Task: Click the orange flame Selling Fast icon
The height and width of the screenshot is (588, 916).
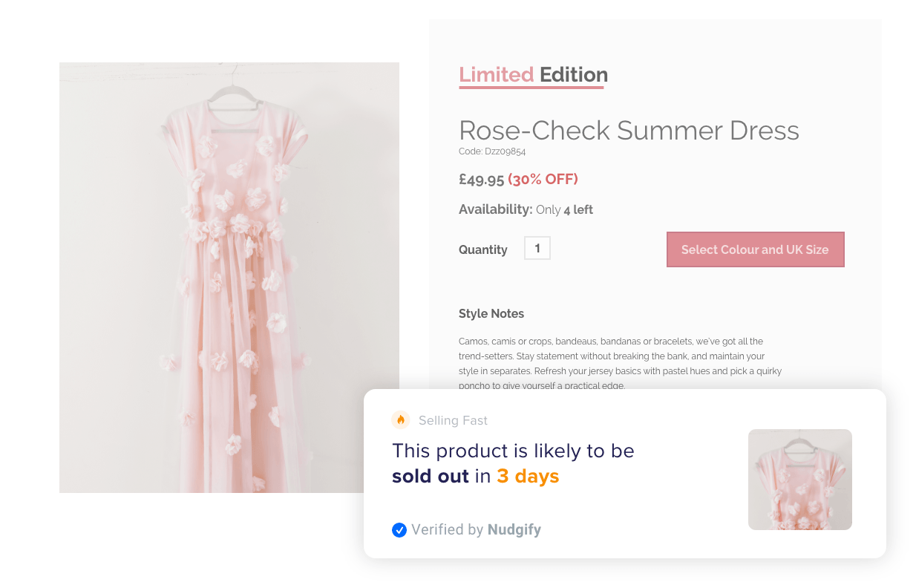Action: [401, 420]
